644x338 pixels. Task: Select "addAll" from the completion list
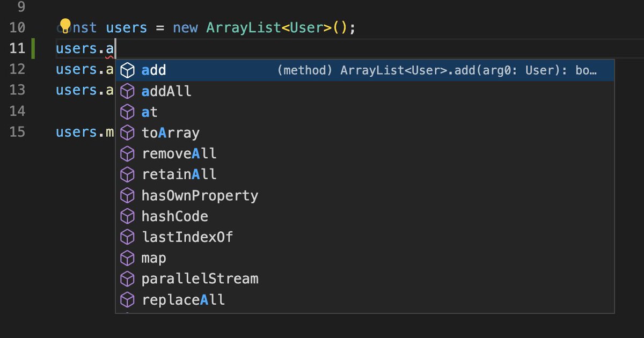pos(166,91)
